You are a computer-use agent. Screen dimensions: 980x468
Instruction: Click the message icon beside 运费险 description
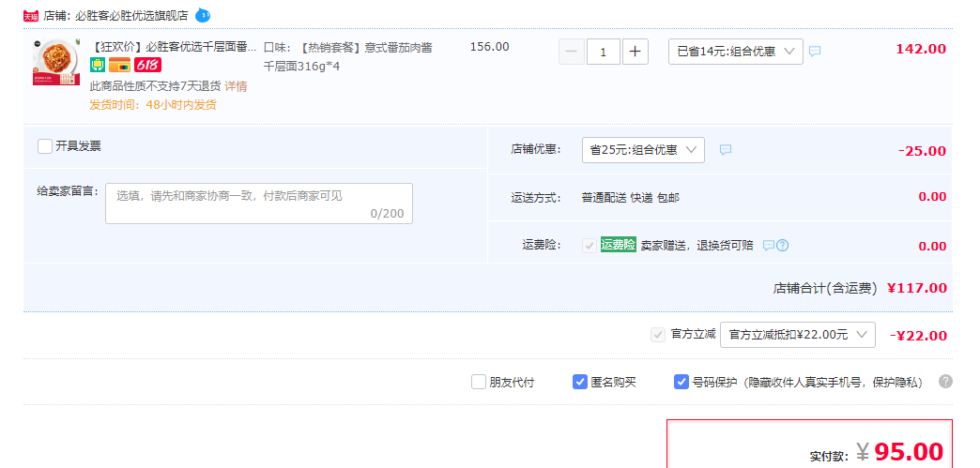(x=768, y=246)
